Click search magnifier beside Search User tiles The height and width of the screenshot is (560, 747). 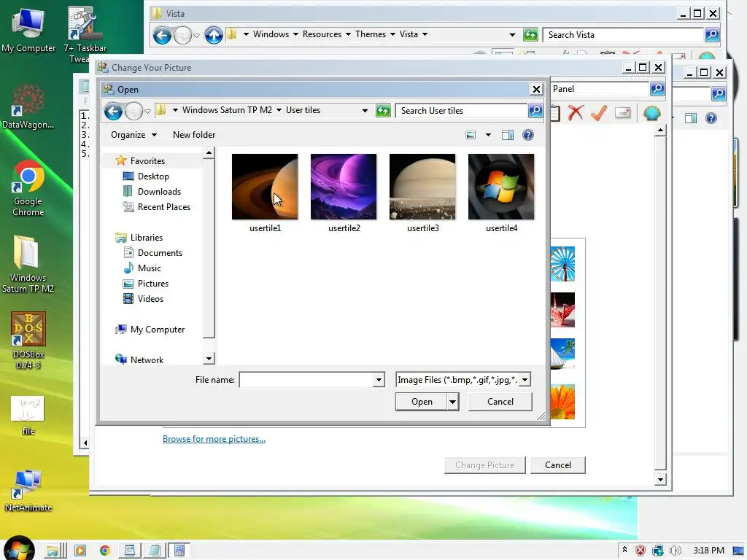tap(535, 111)
